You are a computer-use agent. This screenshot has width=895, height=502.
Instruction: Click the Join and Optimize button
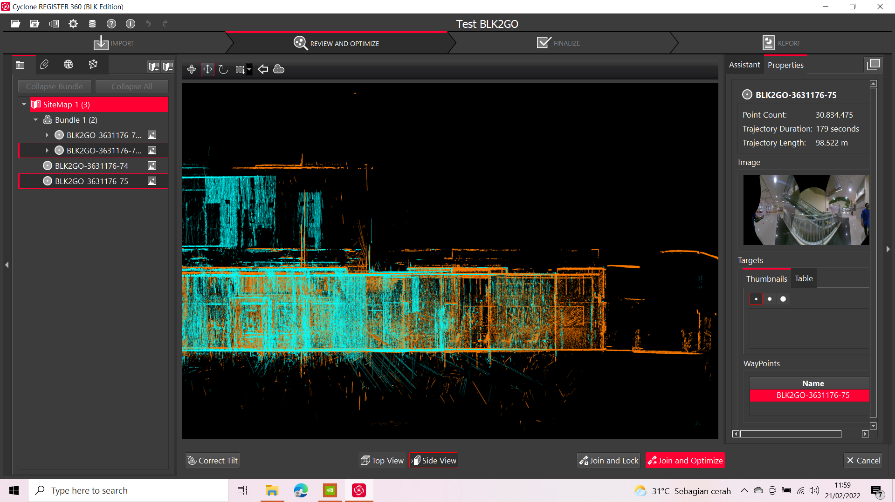pos(685,460)
